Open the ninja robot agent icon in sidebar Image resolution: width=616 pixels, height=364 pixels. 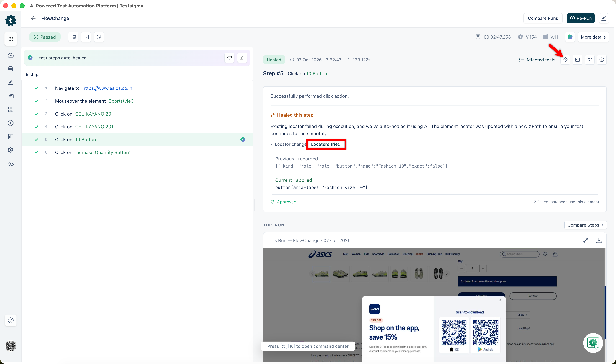11,69
